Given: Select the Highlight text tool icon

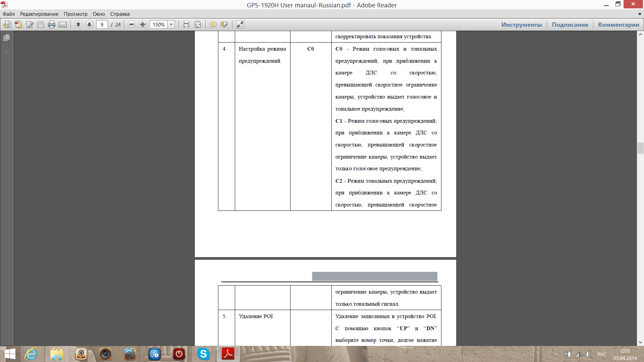Looking at the screenshot, I should 224,24.
